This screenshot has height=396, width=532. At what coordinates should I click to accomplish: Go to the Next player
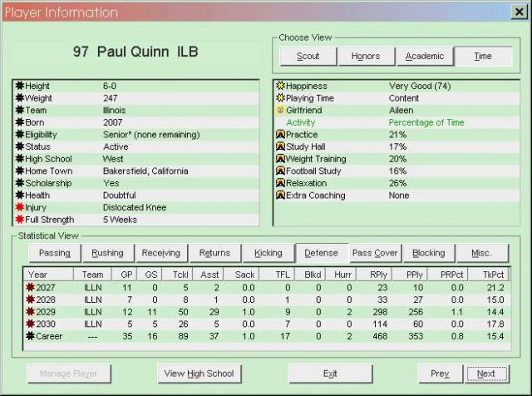pos(487,374)
